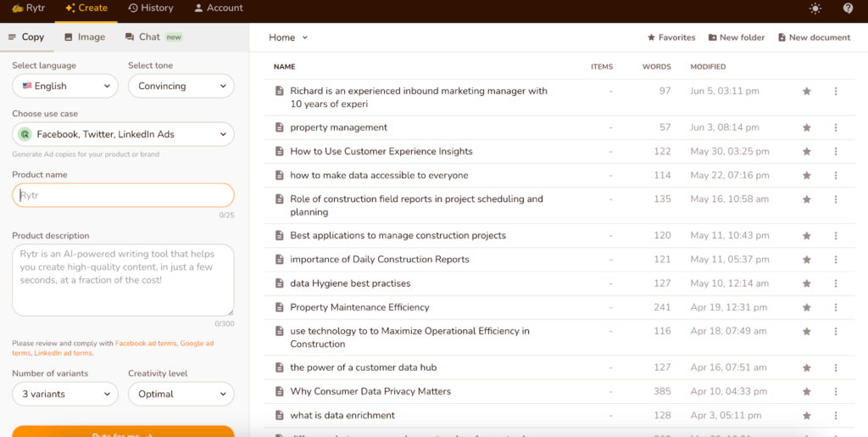Image resolution: width=868 pixels, height=437 pixels.
Task: Star the 'data Hygiene best practises' document
Action: (806, 283)
